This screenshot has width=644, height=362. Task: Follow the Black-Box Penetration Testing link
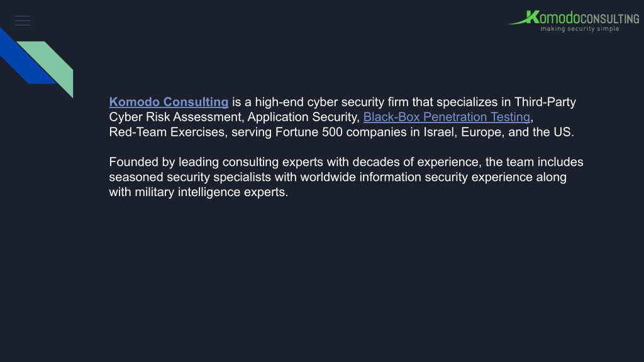click(x=447, y=117)
